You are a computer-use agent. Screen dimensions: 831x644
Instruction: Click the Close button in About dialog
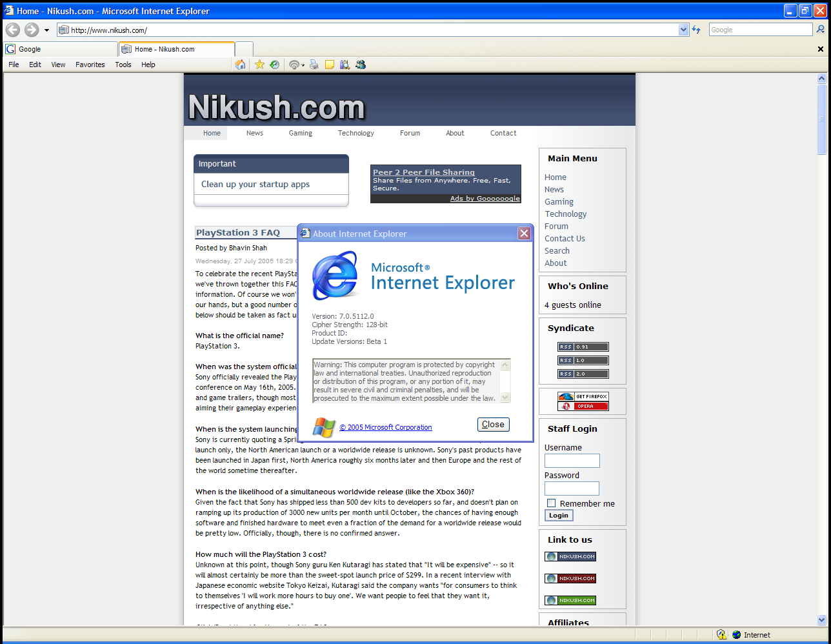tap(494, 424)
